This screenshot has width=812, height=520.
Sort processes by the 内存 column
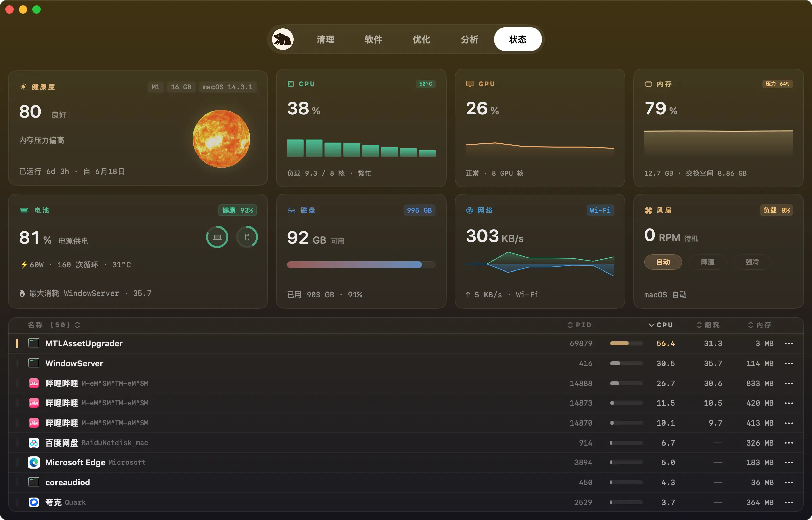pyautogui.click(x=760, y=325)
